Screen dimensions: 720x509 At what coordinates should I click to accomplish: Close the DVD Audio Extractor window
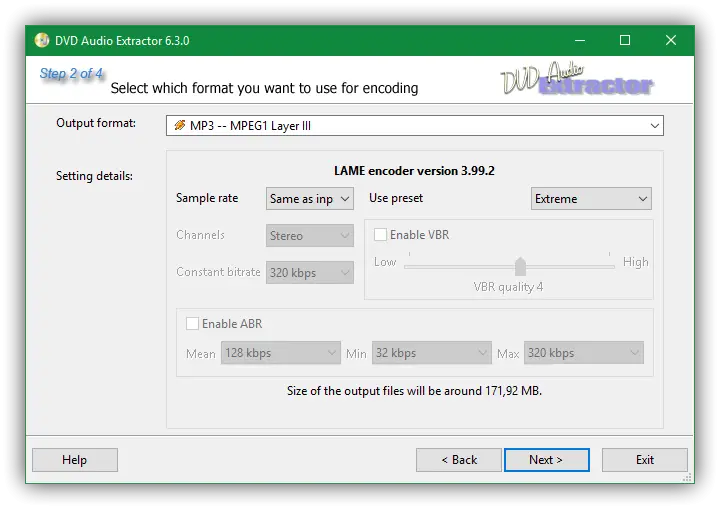(x=671, y=40)
